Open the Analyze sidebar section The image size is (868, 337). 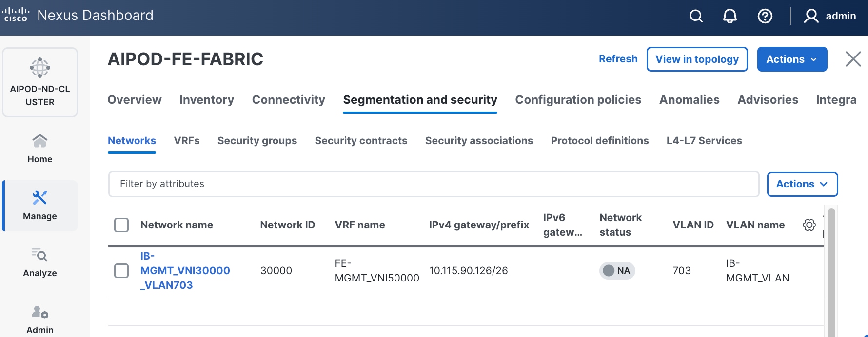click(x=40, y=262)
